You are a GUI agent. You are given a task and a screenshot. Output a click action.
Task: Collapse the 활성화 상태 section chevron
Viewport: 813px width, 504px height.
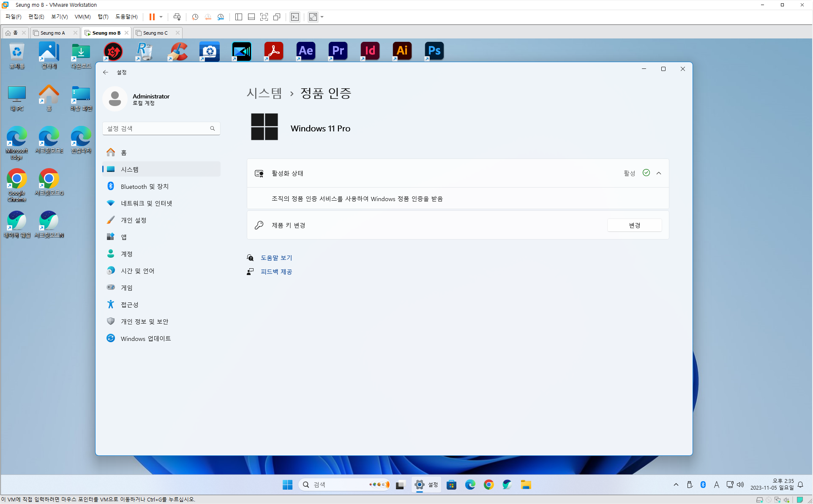pos(659,173)
